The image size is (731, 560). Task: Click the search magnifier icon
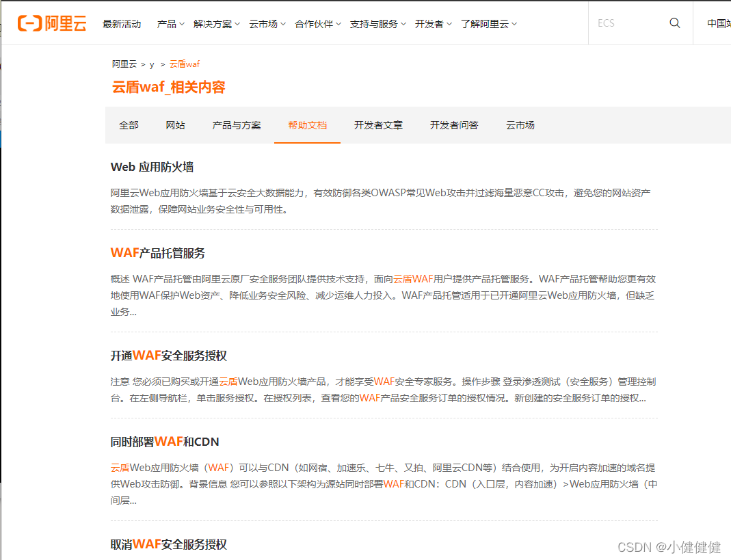(x=675, y=23)
